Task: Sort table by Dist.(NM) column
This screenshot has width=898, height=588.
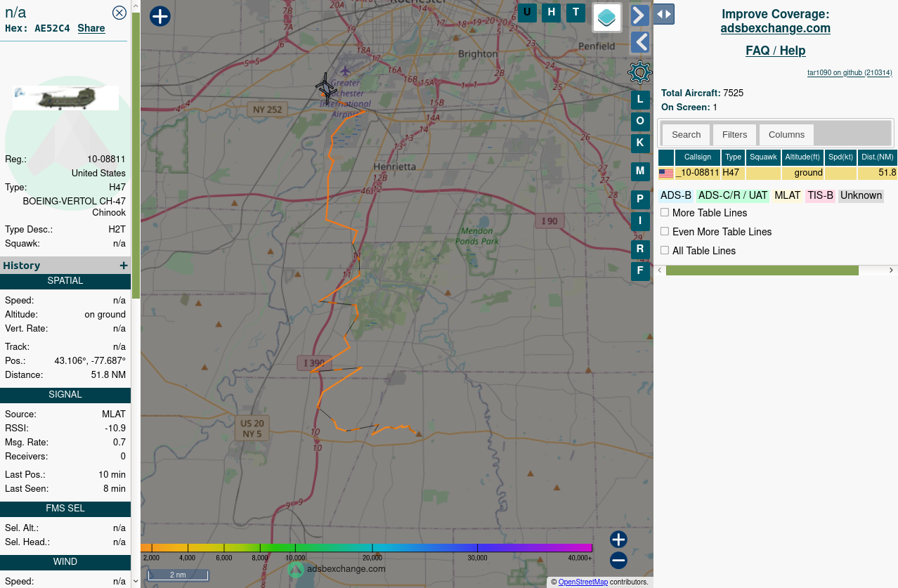Action: point(878,157)
